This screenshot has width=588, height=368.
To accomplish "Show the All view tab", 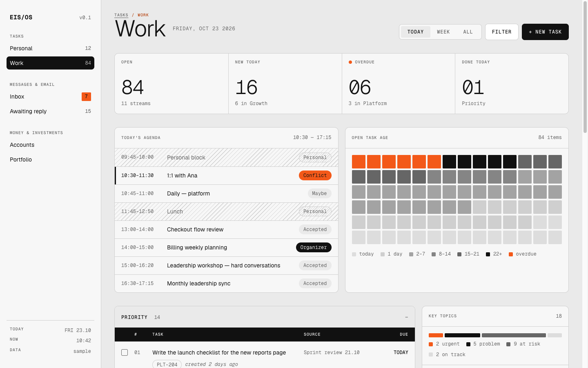I will pos(468,32).
